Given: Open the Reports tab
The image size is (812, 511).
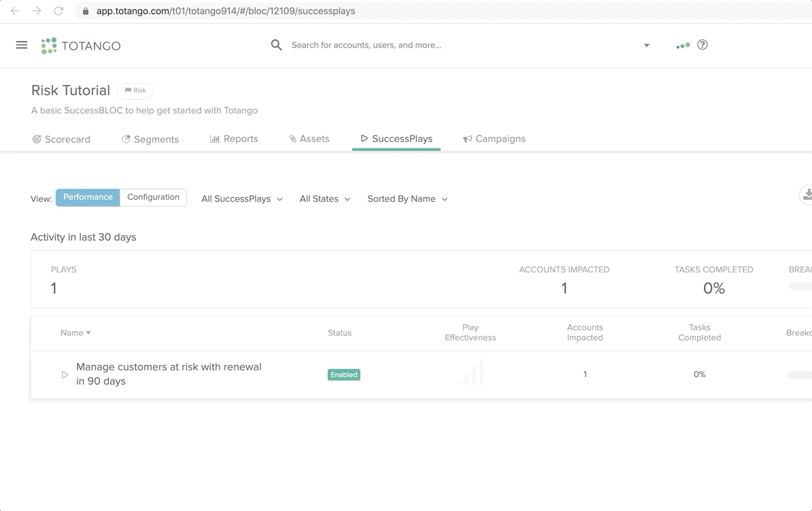Looking at the screenshot, I should tap(233, 139).
